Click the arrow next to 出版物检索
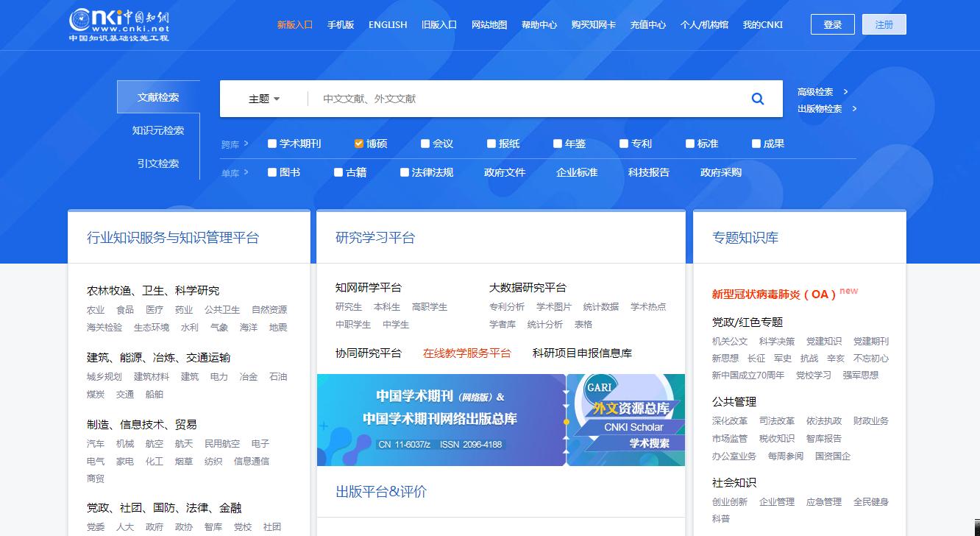 (x=854, y=109)
